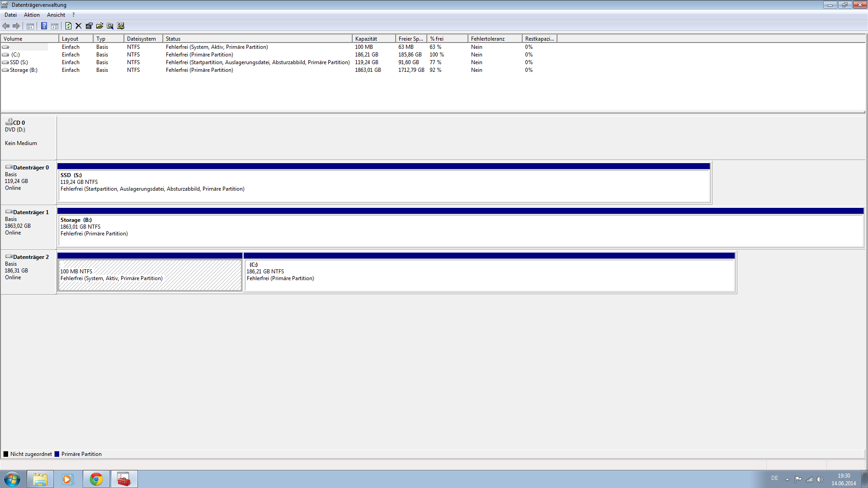Select the hatched 100 MB NTFS partition
Image resolution: width=868 pixels, height=488 pixels.
[150, 275]
